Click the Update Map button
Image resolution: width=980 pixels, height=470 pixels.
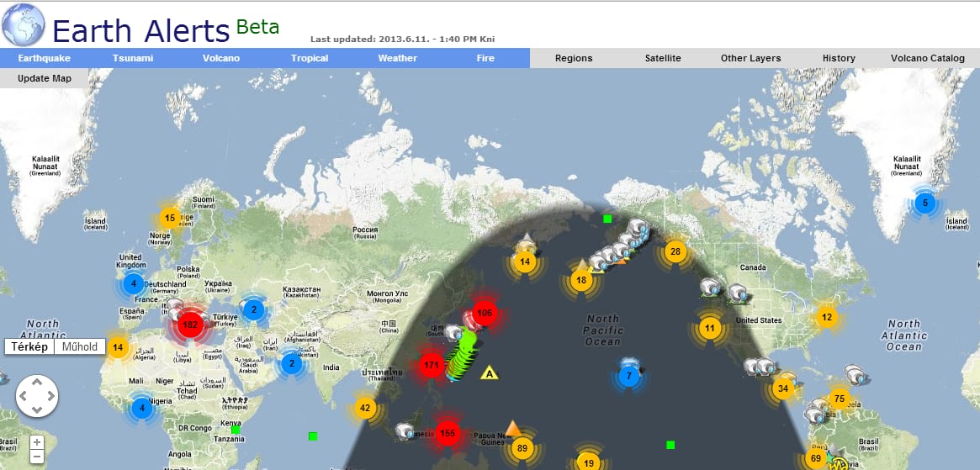pos(45,79)
